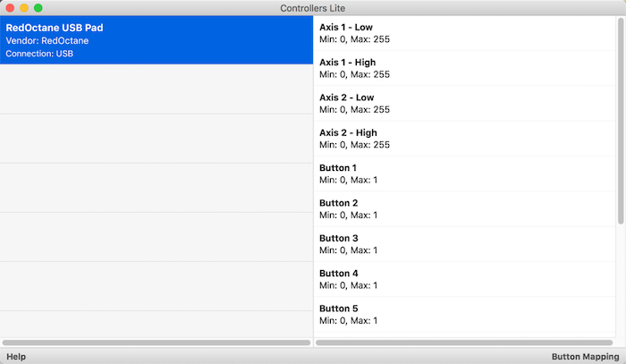Click the Controllers Lite title bar
Image resolution: width=626 pixels, height=364 pixels.
(313, 8)
